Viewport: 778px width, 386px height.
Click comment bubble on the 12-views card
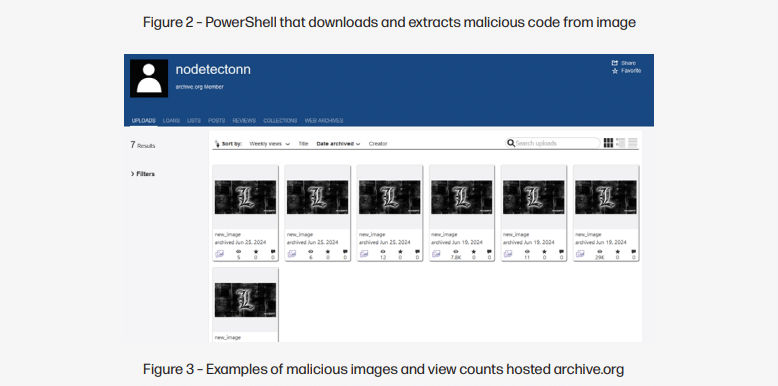417,252
